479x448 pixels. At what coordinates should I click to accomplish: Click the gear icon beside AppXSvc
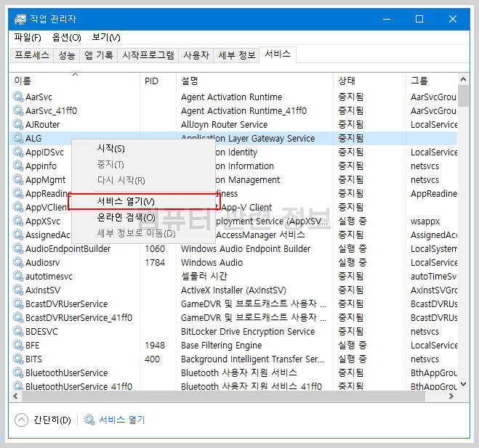18,221
